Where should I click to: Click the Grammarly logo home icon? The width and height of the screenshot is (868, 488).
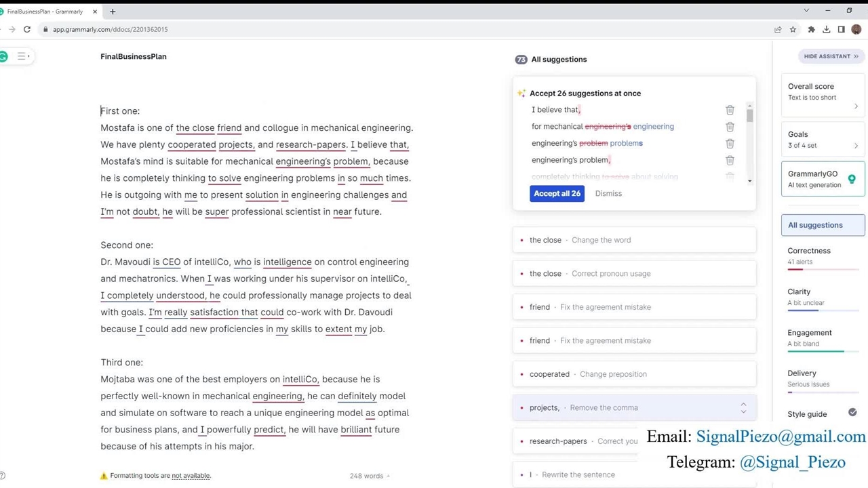[x=3, y=56]
